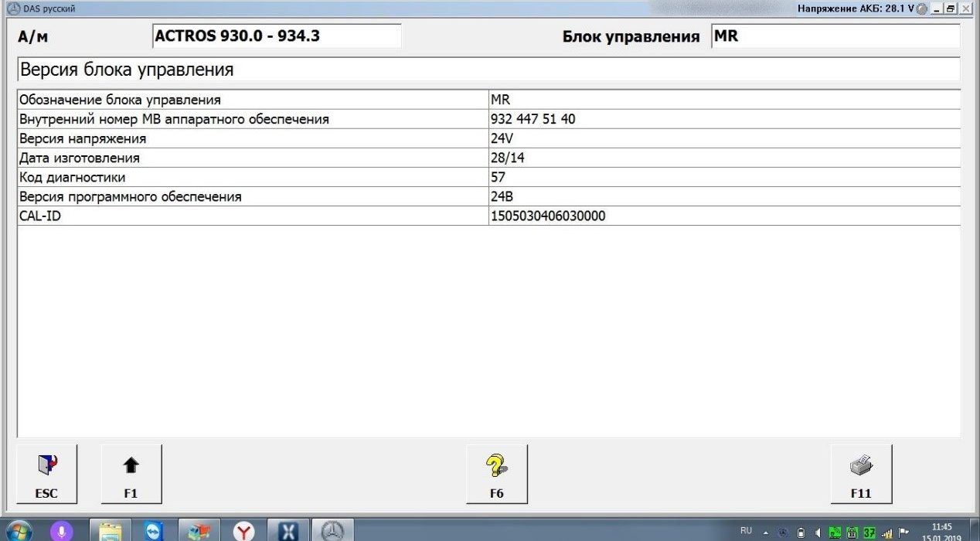Click the diagnostic code value 57
This screenshot has width=980, height=541.
tap(499, 177)
